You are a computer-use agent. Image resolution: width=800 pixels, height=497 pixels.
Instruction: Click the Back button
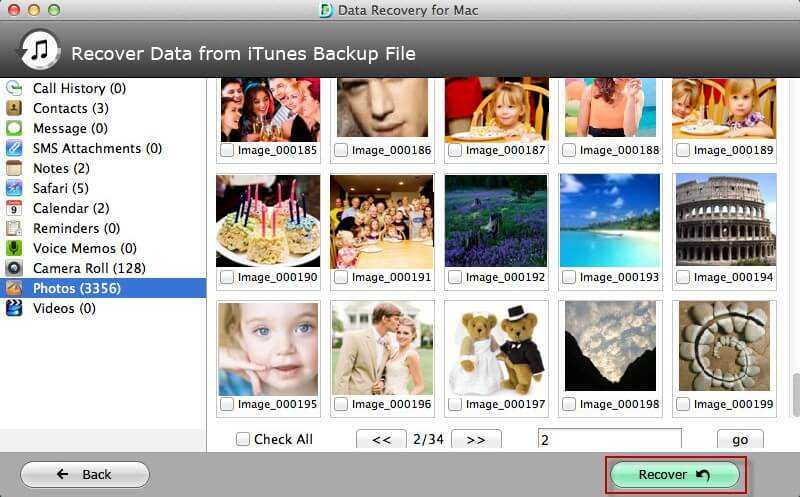[85, 475]
